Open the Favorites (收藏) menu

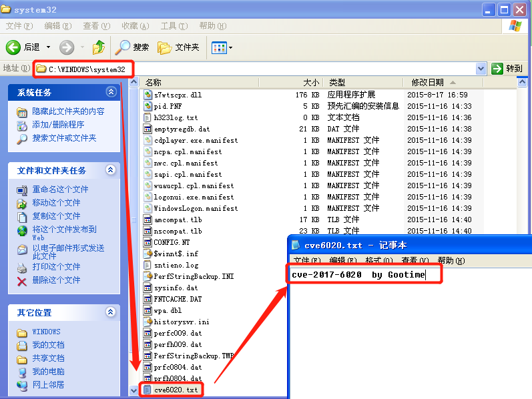(135, 26)
